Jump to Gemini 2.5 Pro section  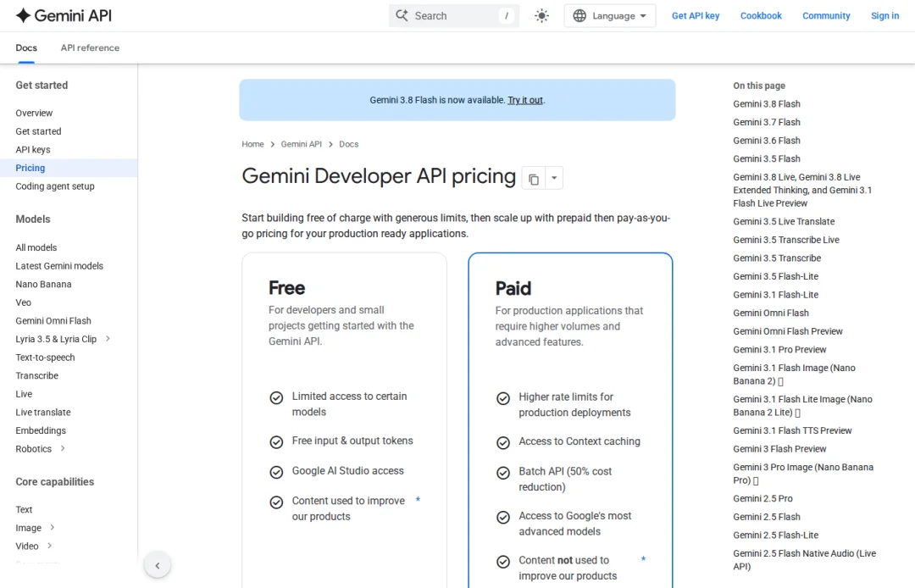click(762, 499)
